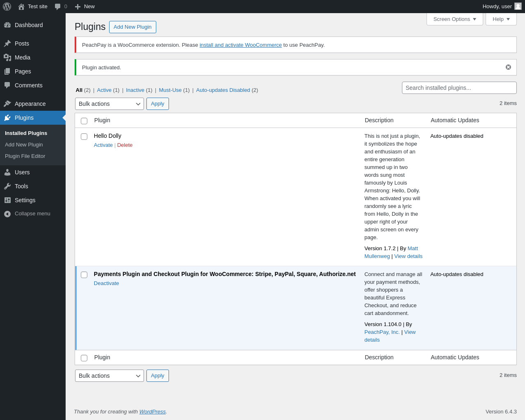Expand Screen Options panel
This screenshot has width=525, height=420.
point(455,19)
